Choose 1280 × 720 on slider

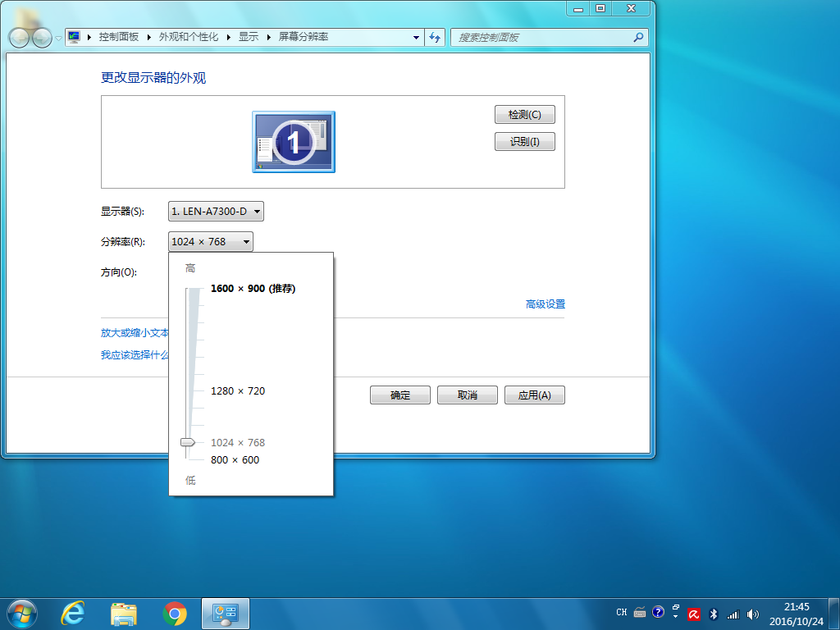(238, 391)
